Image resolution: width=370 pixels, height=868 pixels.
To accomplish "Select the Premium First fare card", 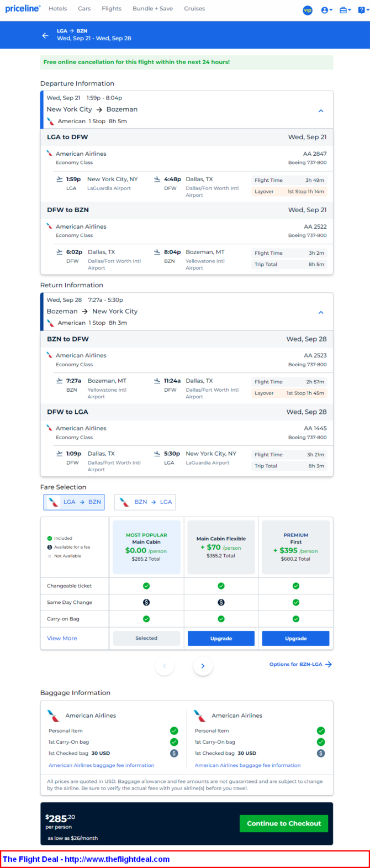I will click(296, 547).
